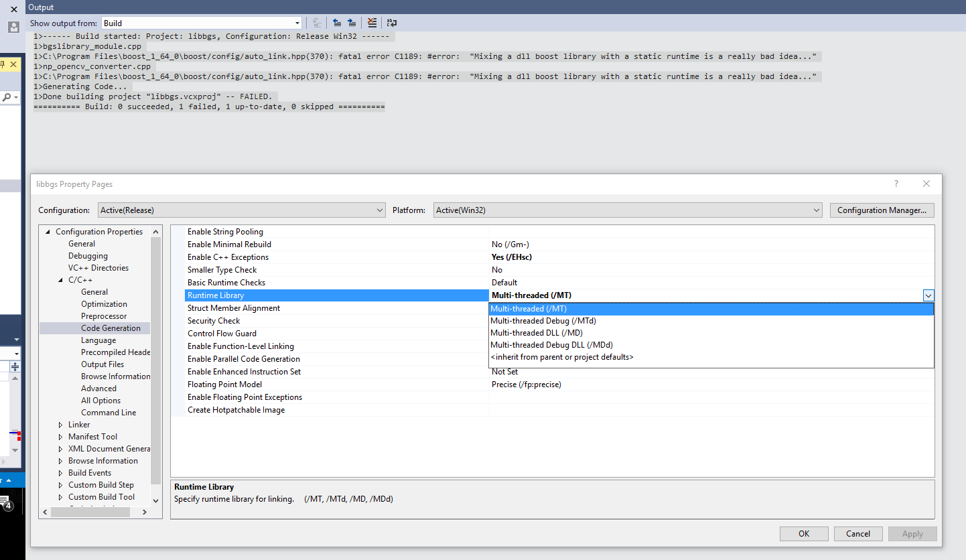The image size is (966, 560).
Task: Apply the property changes
Action: click(x=912, y=533)
